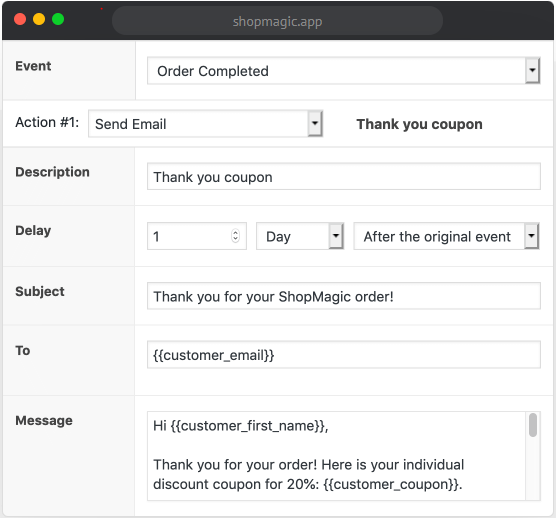
Task: Edit the Description text field
Action: click(344, 177)
